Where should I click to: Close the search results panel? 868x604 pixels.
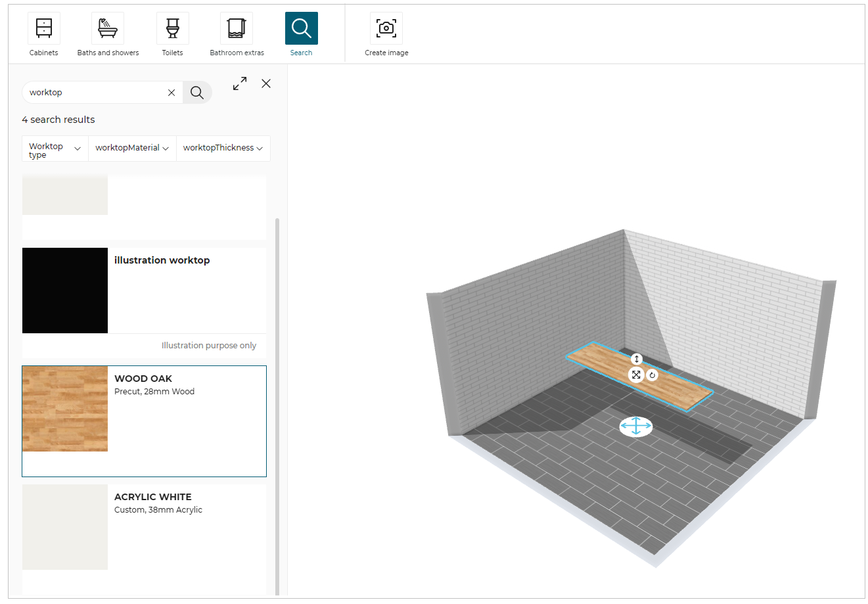[266, 83]
